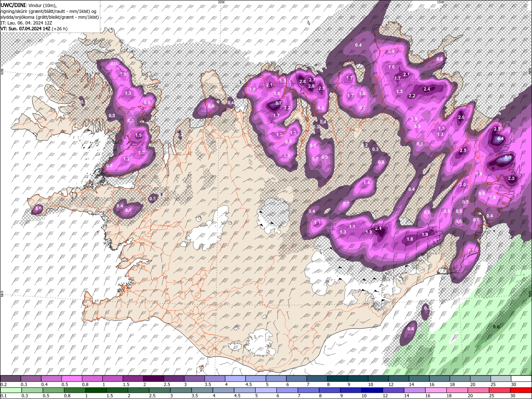Click the 2.0 snowfall value in the east

[463, 185]
